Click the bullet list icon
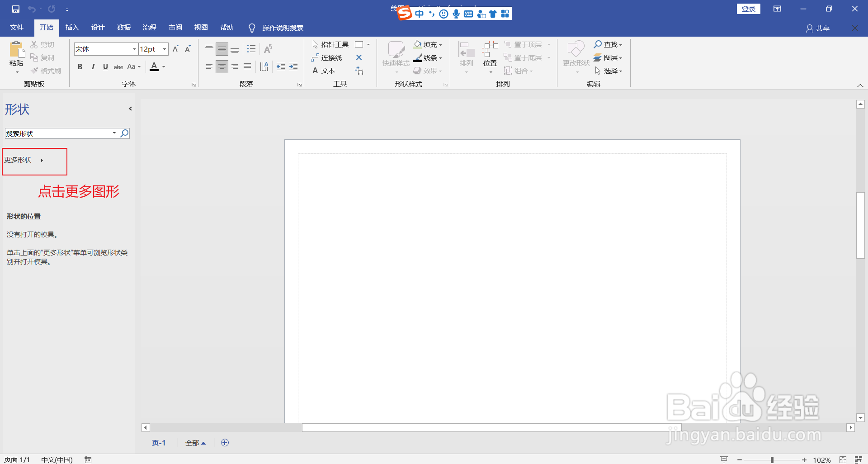The image size is (868, 464). [x=251, y=49]
